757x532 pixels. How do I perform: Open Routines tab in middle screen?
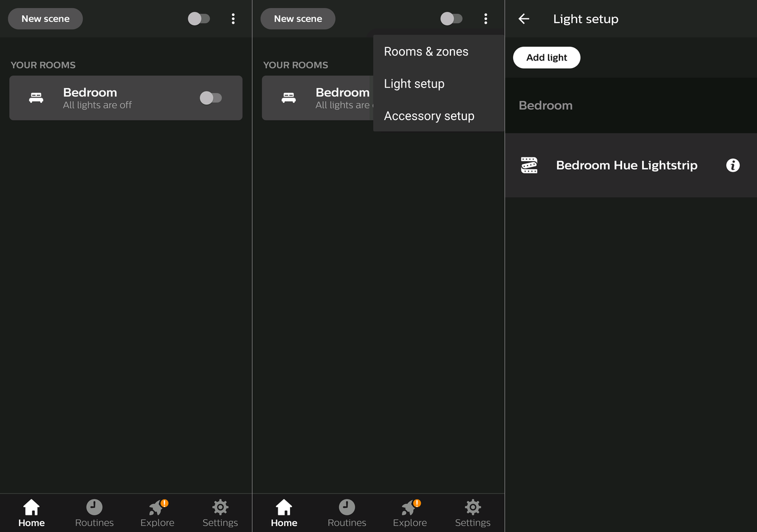click(347, 513)
